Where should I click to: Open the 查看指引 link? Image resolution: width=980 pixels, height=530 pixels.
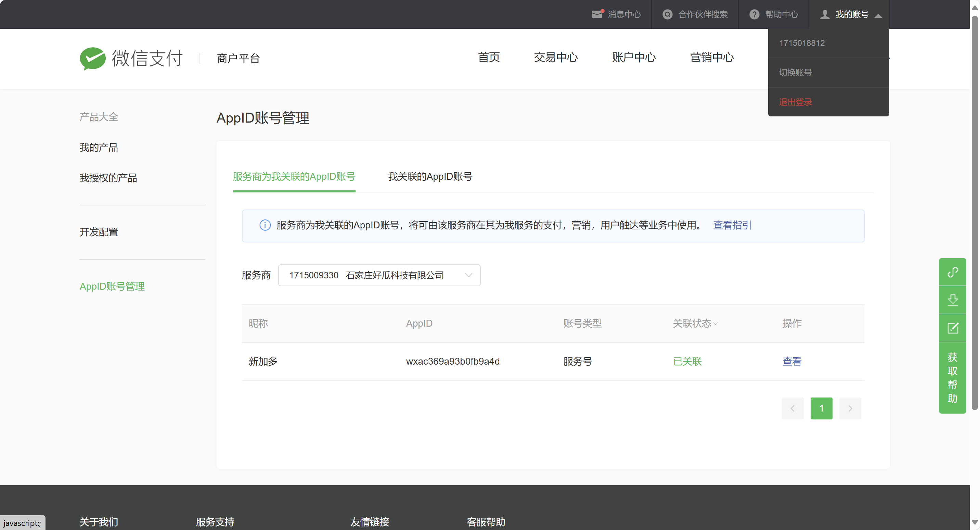pos(732,225)
